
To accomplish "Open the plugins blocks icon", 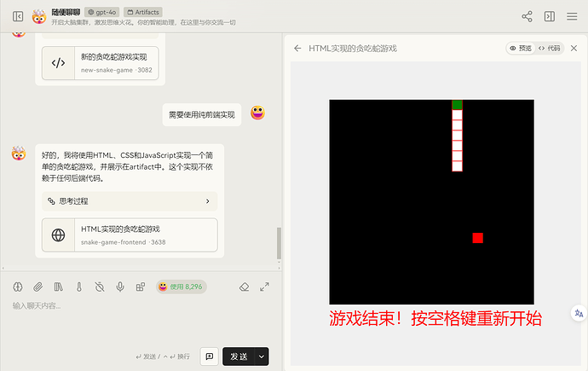I will pos(141,287).
